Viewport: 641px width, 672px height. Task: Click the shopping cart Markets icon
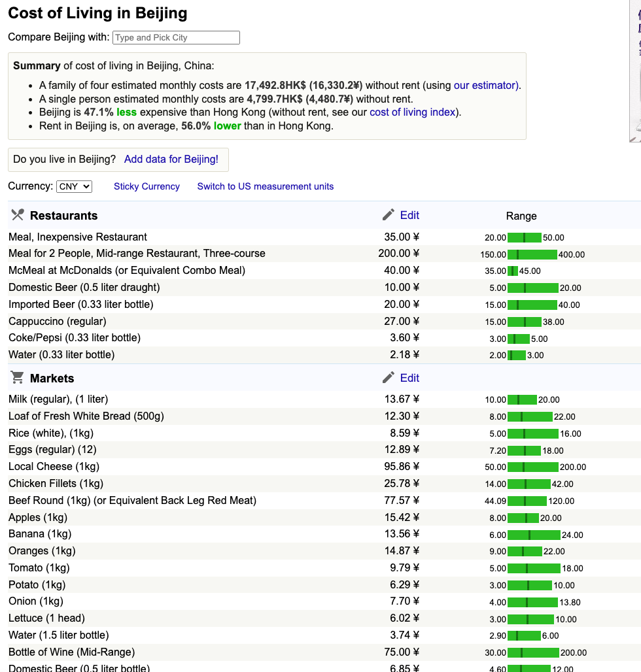[18, 378]
